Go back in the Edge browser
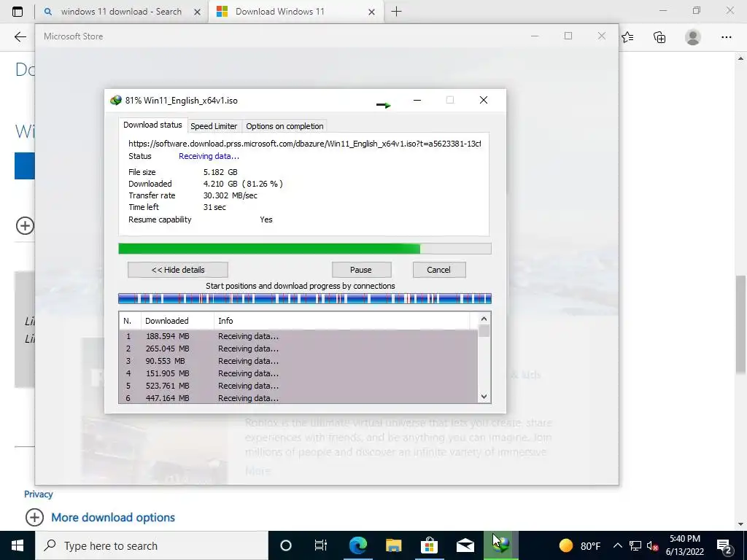Image resolution: width=747 pixels, height=560 pixels. tap(20, 37)
